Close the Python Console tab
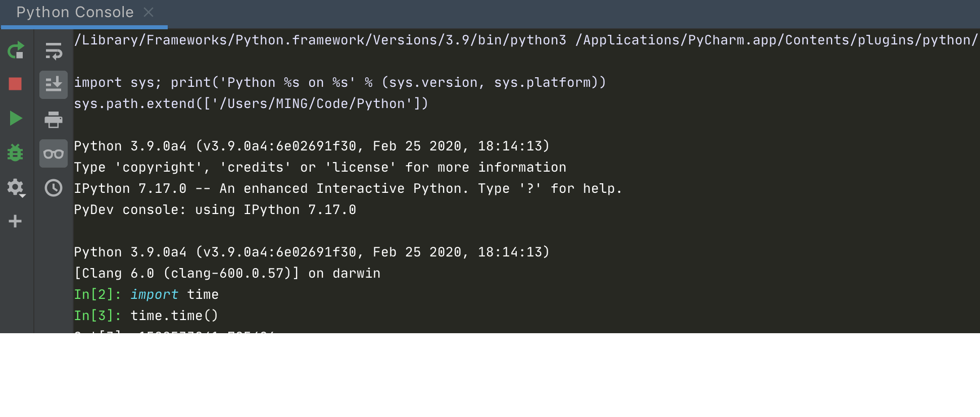This screenshot has height=417, width=980. coord(149,12)
